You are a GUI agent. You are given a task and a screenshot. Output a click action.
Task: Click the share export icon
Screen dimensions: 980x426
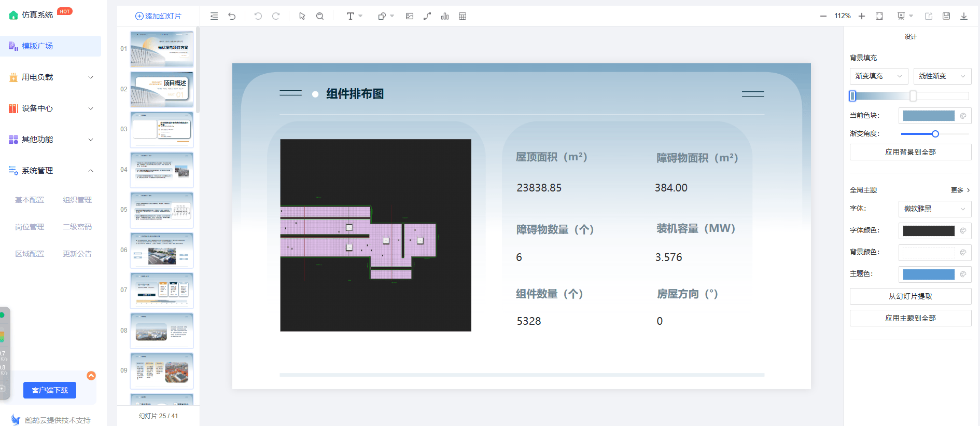pos(929,16)
